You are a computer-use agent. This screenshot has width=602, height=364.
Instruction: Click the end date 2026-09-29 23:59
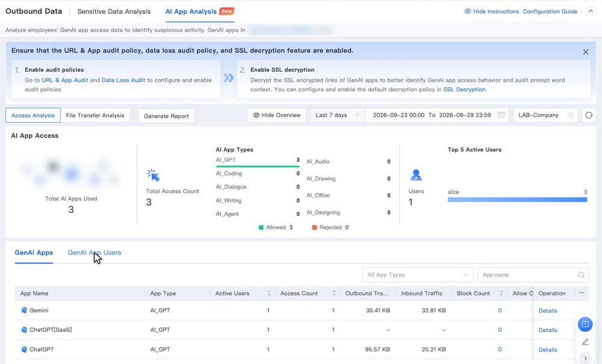click(x=465, y=115)
